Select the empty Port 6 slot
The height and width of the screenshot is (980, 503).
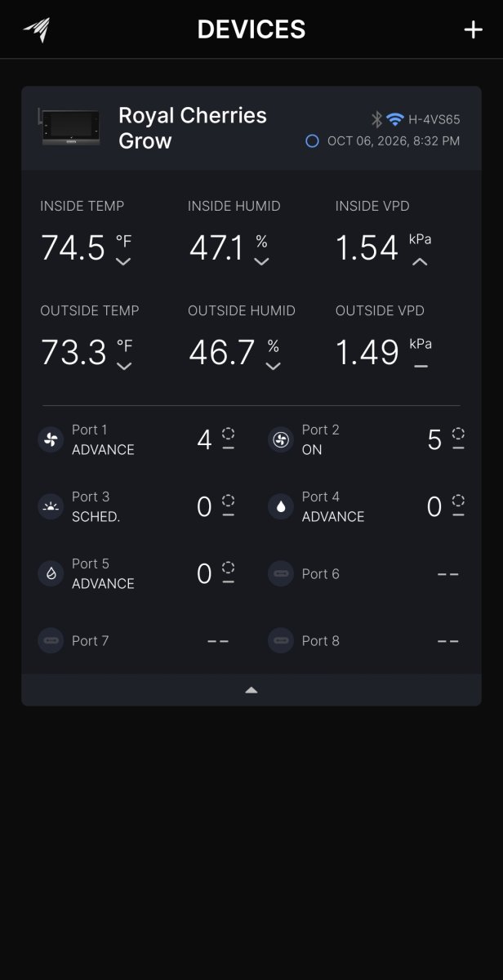pyautogui.click(x=366, y=574)
